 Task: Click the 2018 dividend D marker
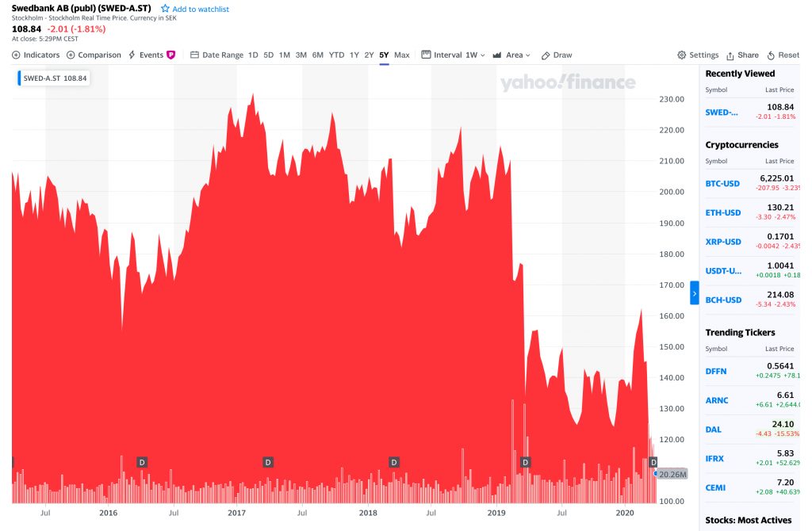[x=394, y=462]
